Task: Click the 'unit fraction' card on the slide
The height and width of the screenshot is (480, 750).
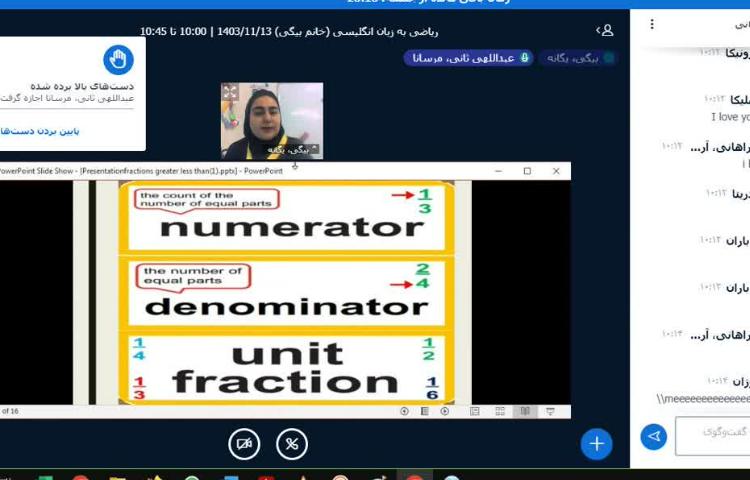Action: coord(287,369)
